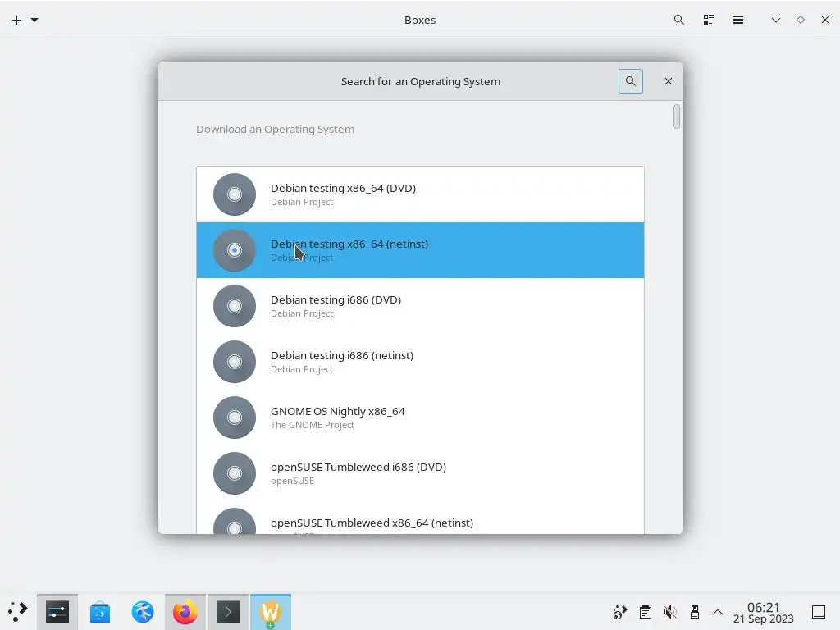Select Debian testing x86_64 (DVD)

[x=420, y=194]
